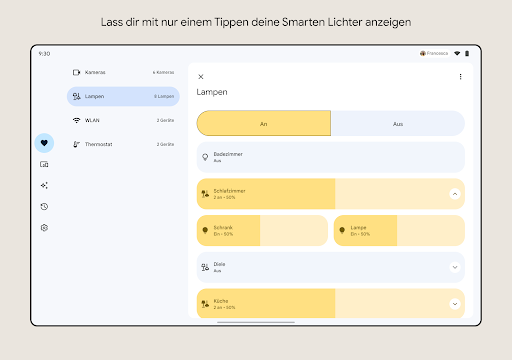
Task: Expand the Küche group chevron
Action: 455,304
